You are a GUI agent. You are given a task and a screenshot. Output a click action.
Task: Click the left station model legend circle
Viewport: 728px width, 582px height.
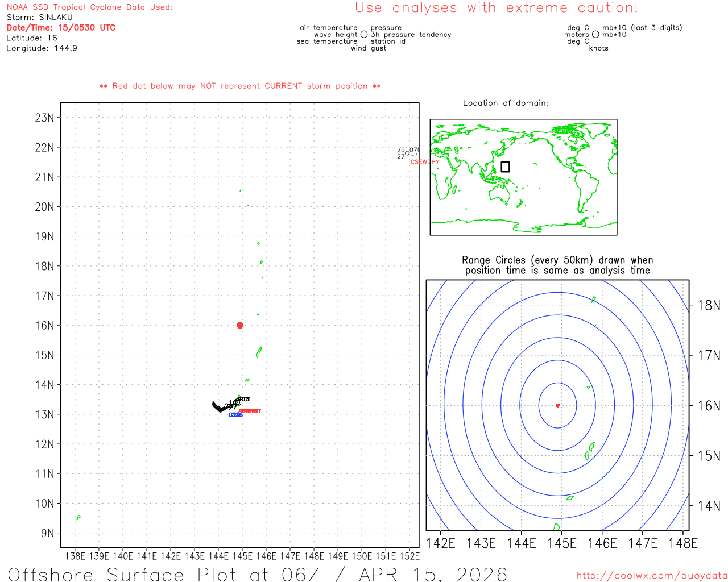pyautogui.click(x=364, y=35)
